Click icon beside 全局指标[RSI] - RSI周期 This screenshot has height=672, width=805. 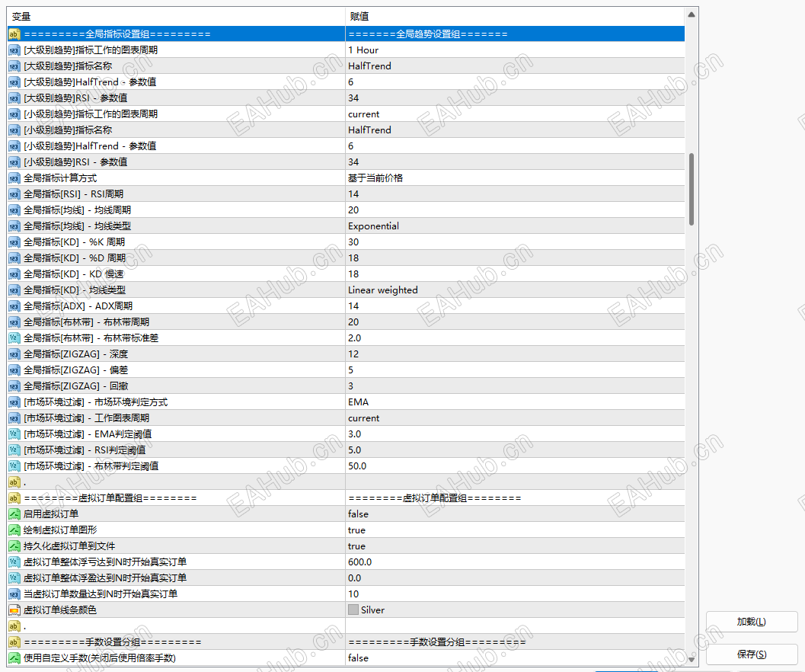[x=14, y=194]
